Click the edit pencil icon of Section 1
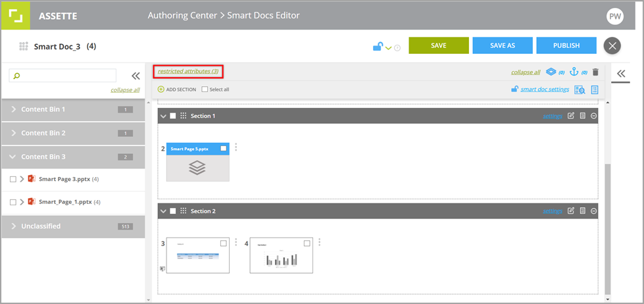This screenshot has width=644, height=304. pyautogui.click(x=570, y=116)
